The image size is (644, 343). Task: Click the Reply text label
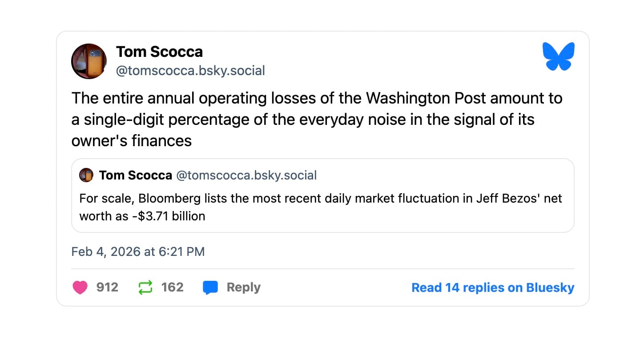point(243,287)
